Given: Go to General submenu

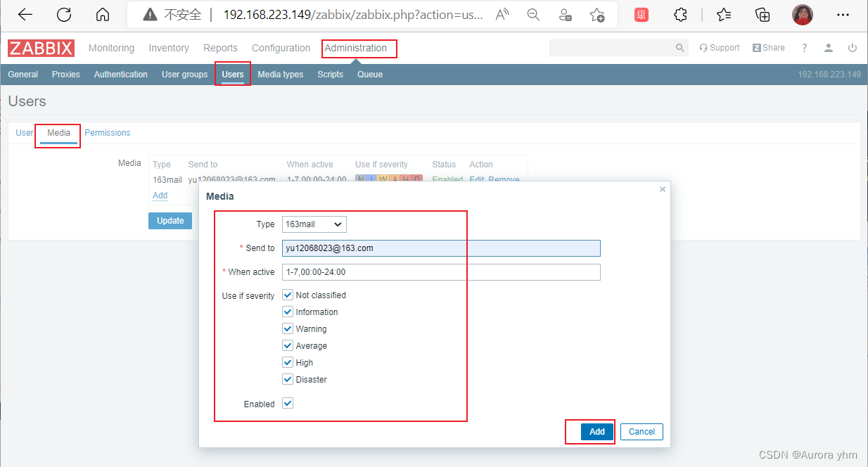Looking at the screenshot, I should click(23, 75).
